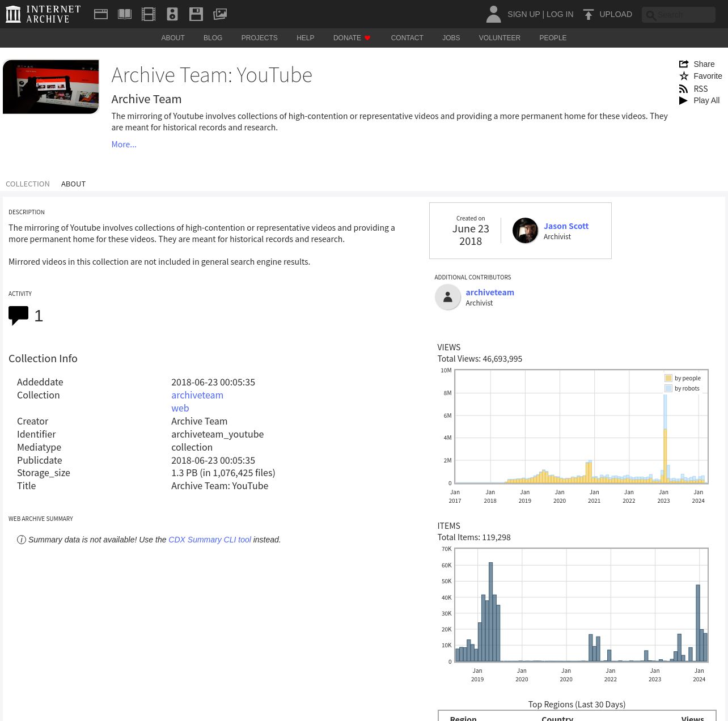Open the web collection link
The width and height of the screenshot is (728, 721).
pyautogui.click(x=180, y=408)
